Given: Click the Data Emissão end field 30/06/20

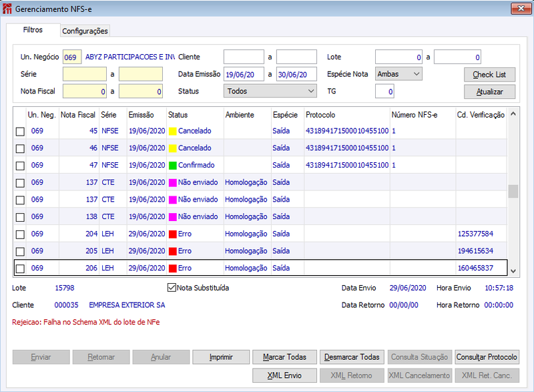Looking at the screenshot, I should click(296, 74).
